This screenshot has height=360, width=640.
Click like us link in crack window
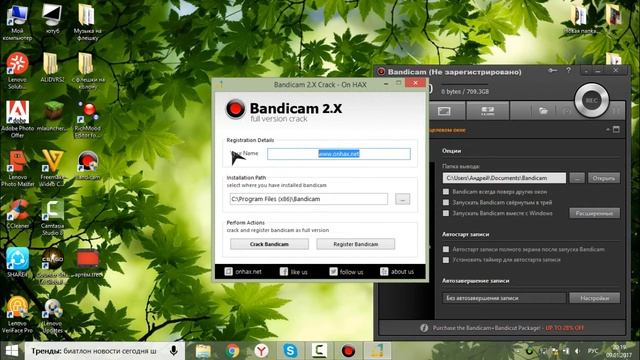coord(294,271)
